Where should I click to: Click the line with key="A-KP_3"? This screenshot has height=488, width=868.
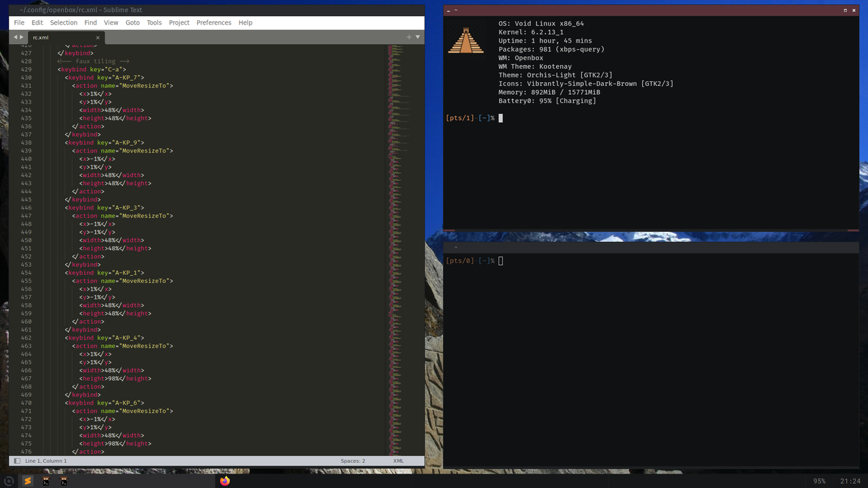[x=104, y=207]
